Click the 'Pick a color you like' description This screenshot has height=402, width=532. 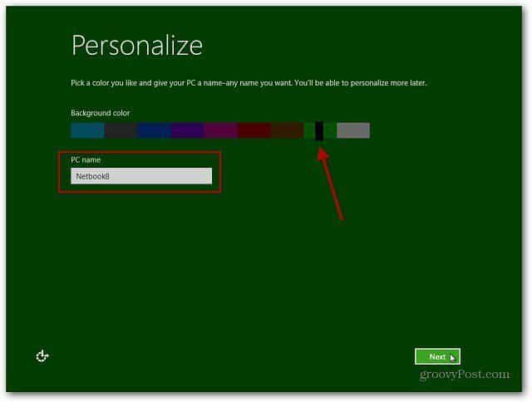click(x=249, y=83)
